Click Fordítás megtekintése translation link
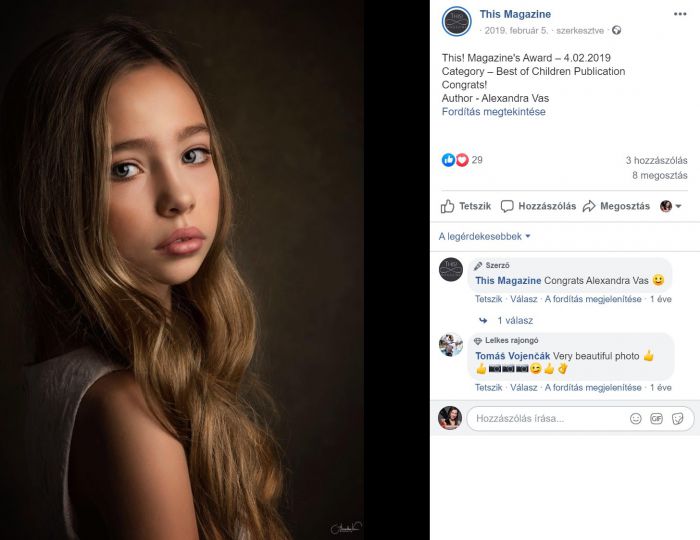 493,112
